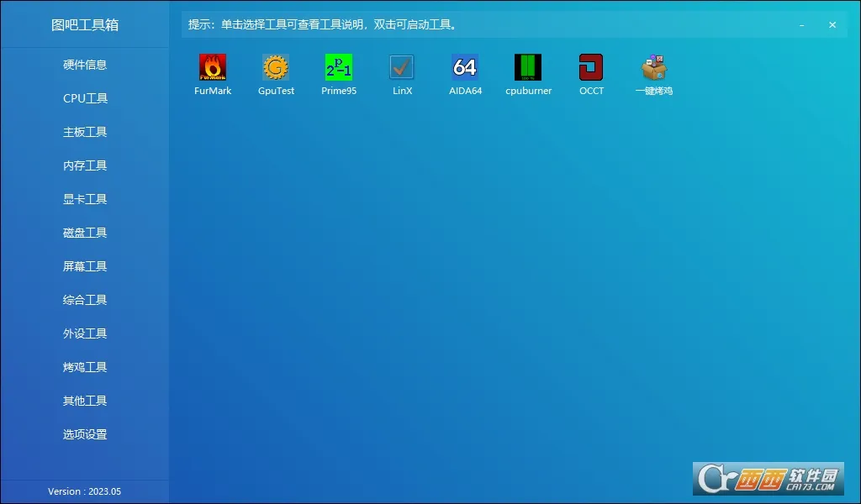Screen dimensions: 861x504
Task: Open 选项设置 settings page
Action: coord(85,434)
